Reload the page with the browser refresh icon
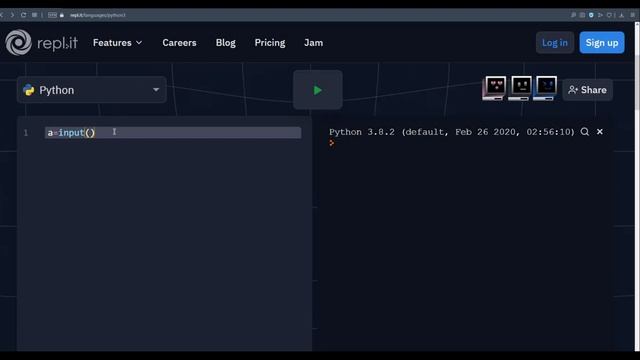This screenshot has width=640, height=360. 23,15
